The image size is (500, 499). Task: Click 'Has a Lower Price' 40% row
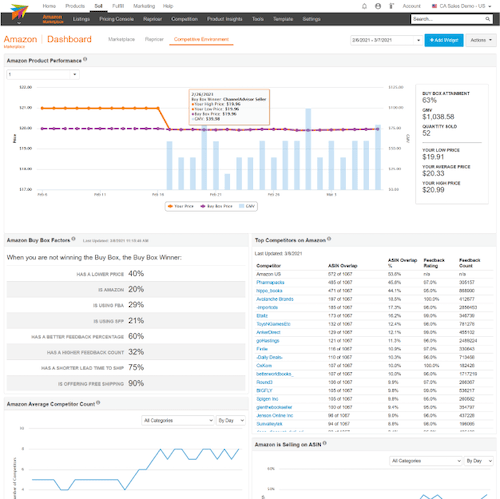(x=126, y=274)
